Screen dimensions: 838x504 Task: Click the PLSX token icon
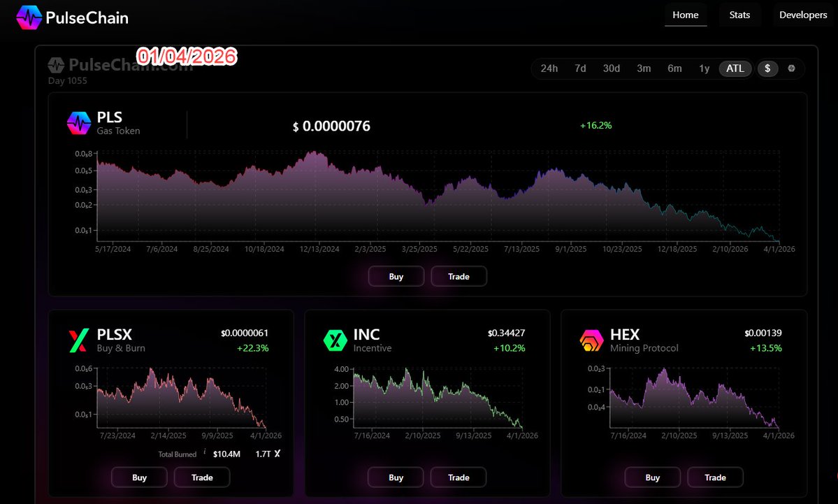pos(78,340)
